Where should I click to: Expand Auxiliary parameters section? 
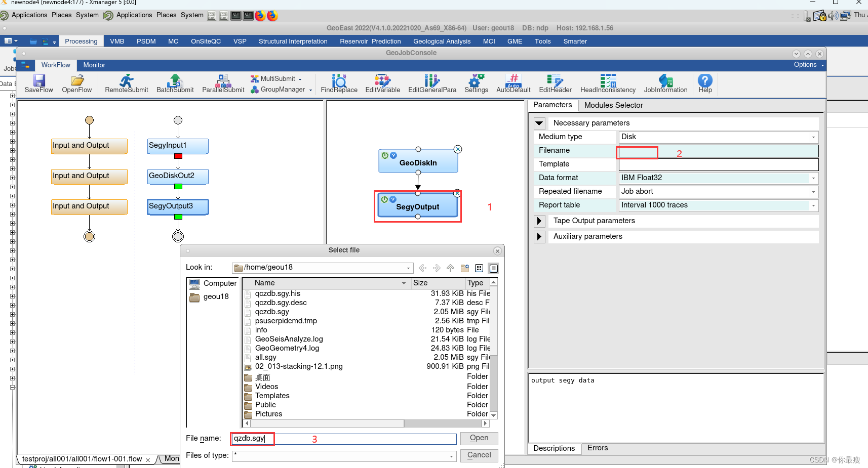[539, 237]
